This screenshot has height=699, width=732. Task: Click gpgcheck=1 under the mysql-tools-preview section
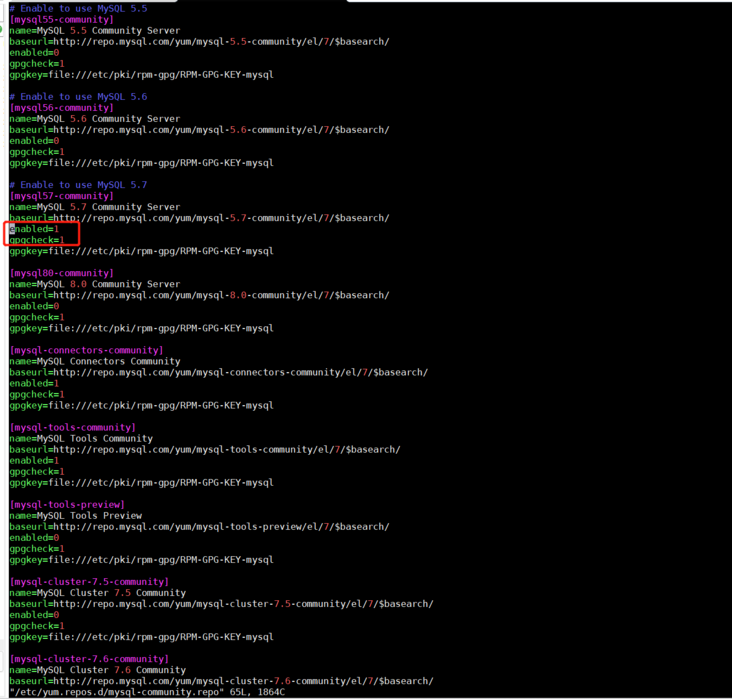[37, 549]
